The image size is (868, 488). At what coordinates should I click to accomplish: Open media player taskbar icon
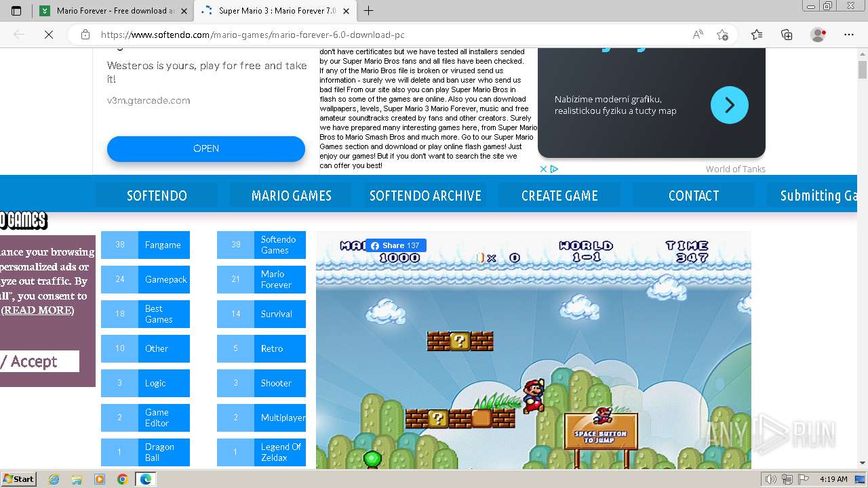(100, 479)
